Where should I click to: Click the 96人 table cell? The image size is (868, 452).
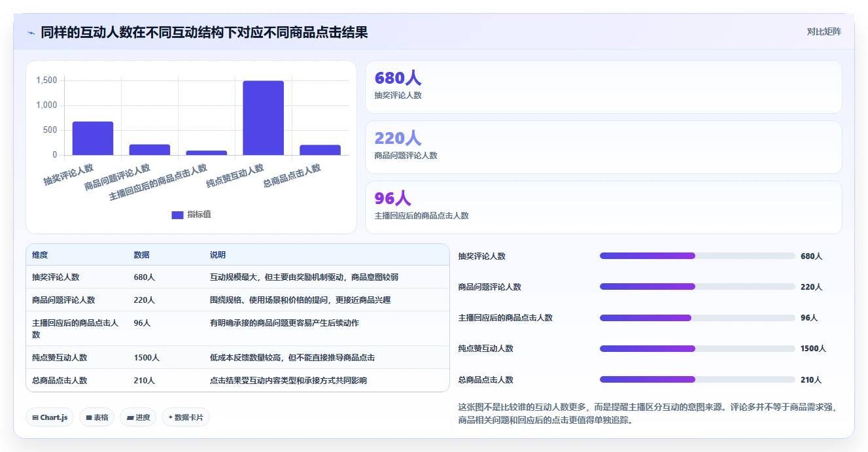(x=142, y=323)
